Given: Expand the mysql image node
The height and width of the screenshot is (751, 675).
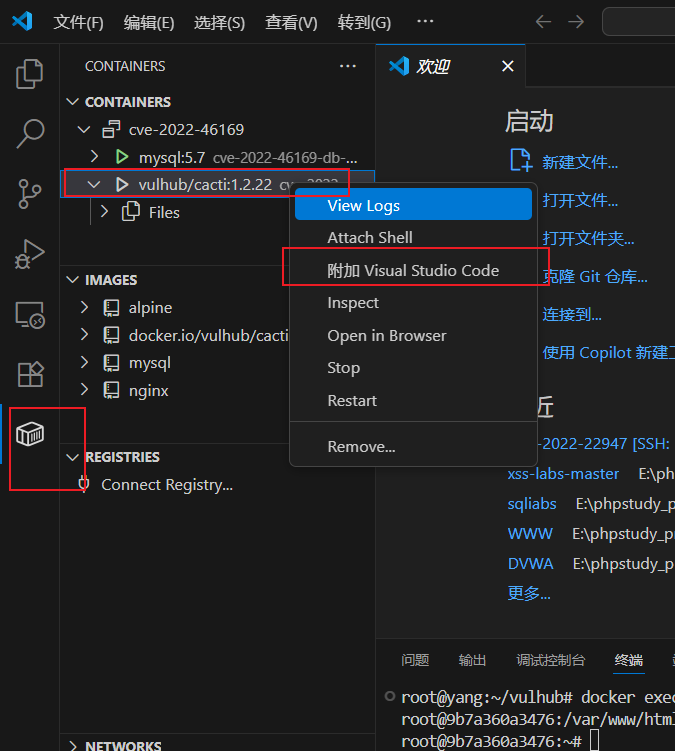Looking at the screenshot, I should (84, 363).
